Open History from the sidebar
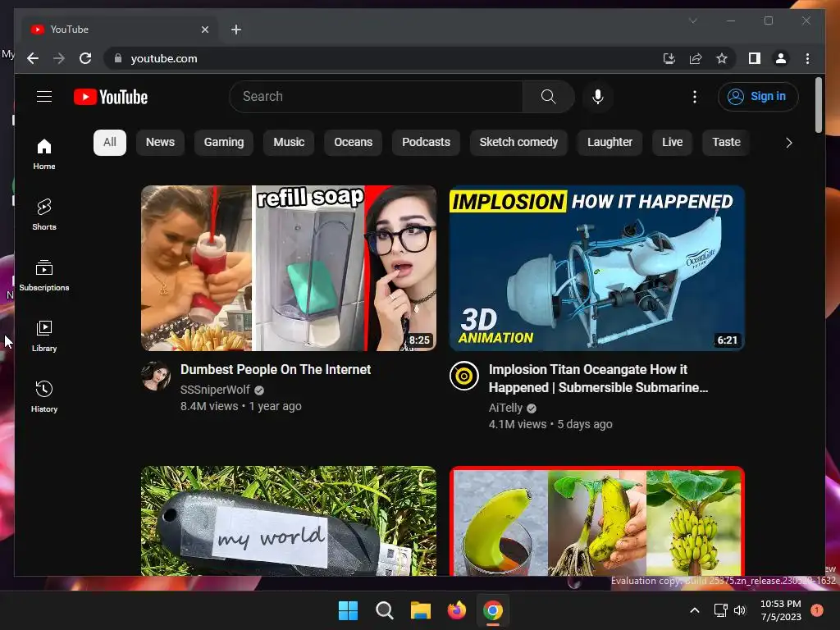 tap(44, 396)
